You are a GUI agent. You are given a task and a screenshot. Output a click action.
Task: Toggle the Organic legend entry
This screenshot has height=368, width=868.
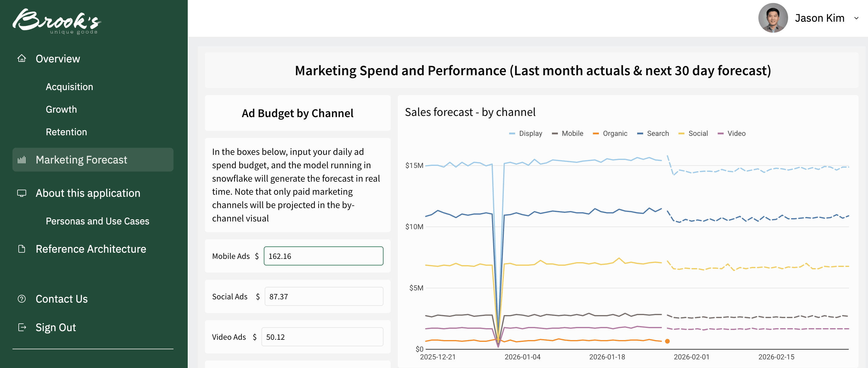point(610,133)
